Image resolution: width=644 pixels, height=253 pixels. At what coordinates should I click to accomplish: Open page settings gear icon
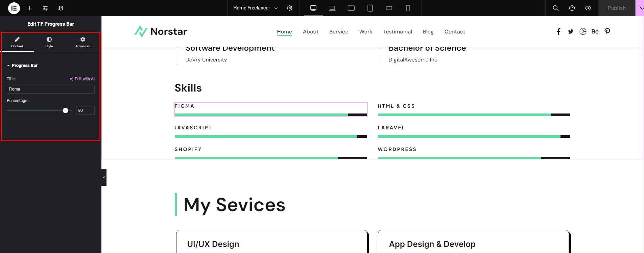290,8
